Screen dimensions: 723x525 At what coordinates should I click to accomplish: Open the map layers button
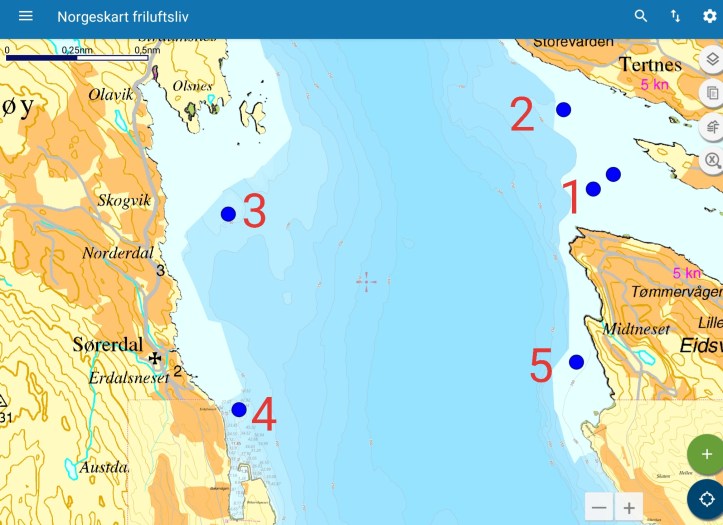click(x=711, y=60)
